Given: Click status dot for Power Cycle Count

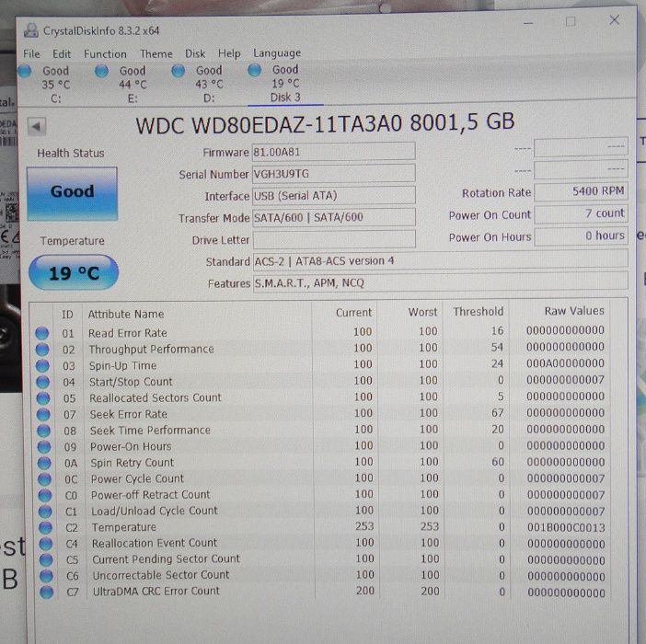Looking at the screenshot, I should click(44, 479).
